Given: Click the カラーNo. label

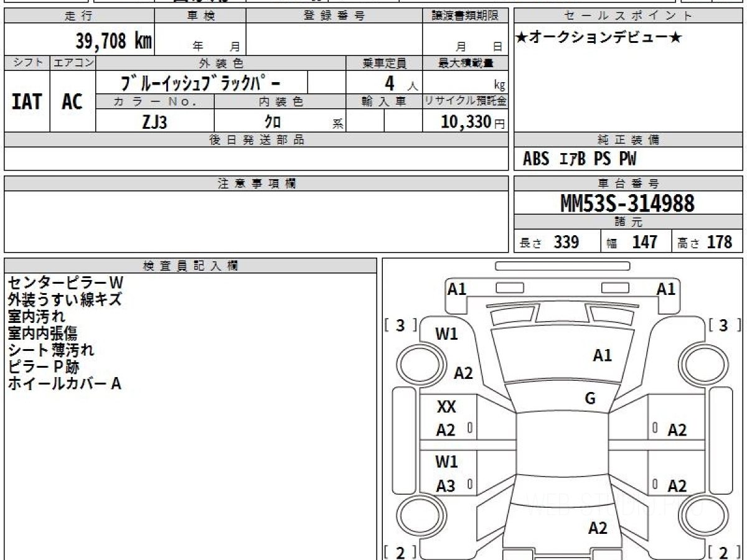Looking at the screenshot, I should click(155, 101).
